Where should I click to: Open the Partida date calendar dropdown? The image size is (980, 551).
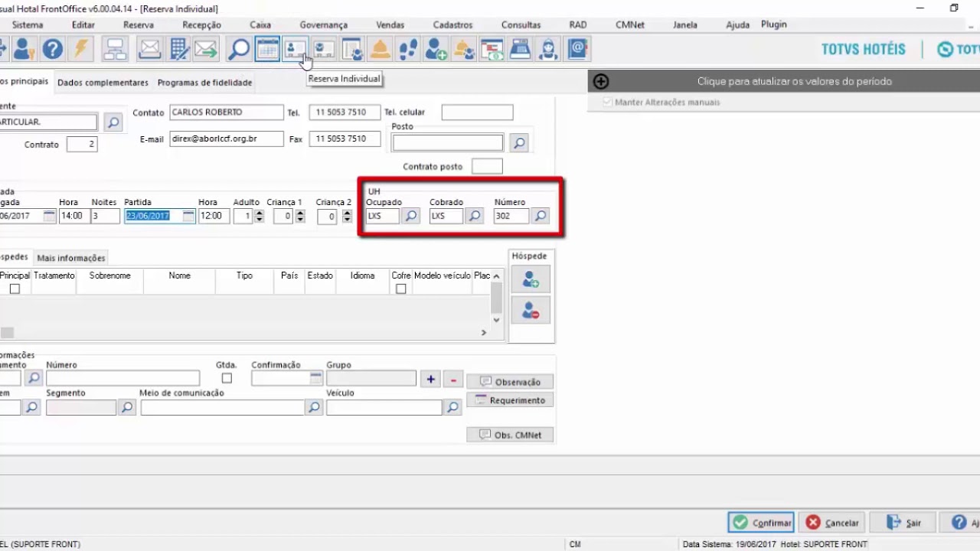(x=188, y=216)
